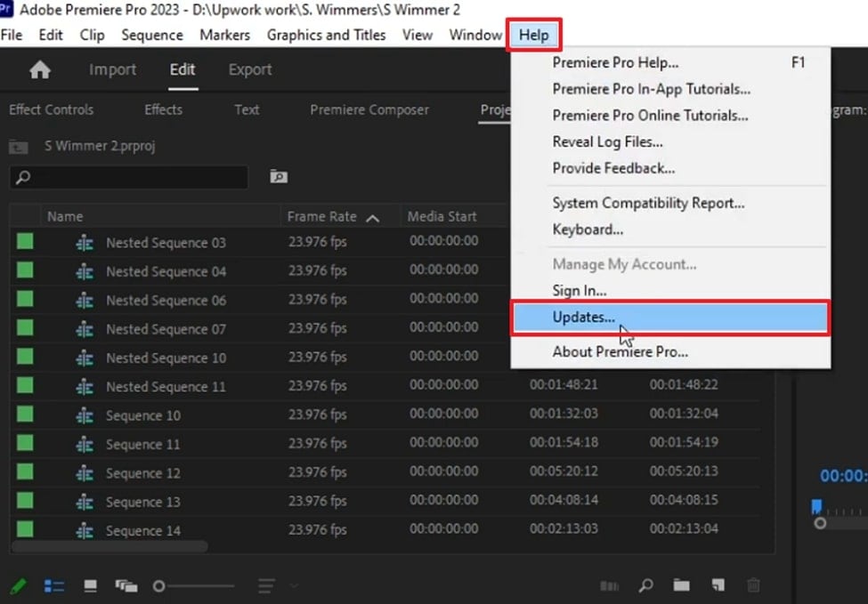This screenshot has width=868, height=604.
Task: Click the find-bin folder icon beside search
Action: pyautogui.click(x=279, y=176)
